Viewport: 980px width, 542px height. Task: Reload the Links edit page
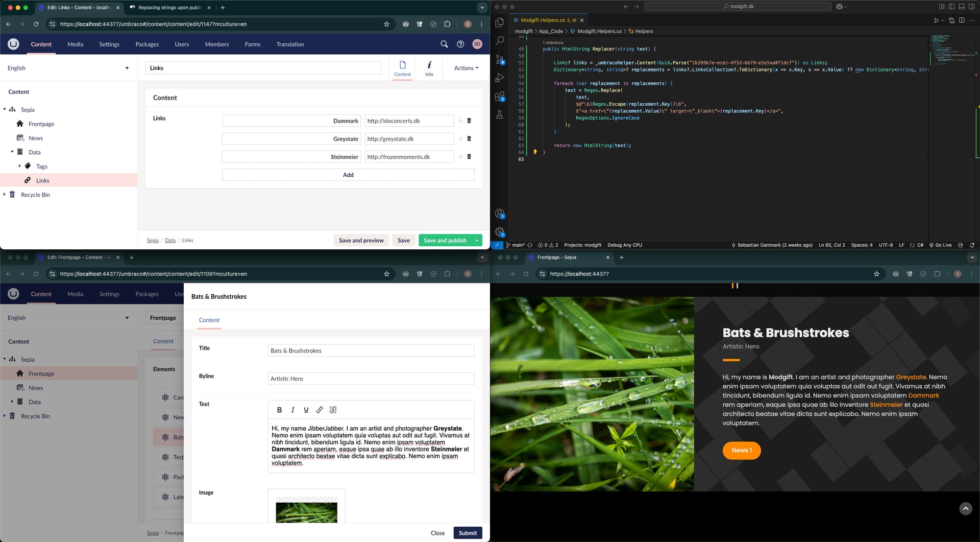point(36,24)
